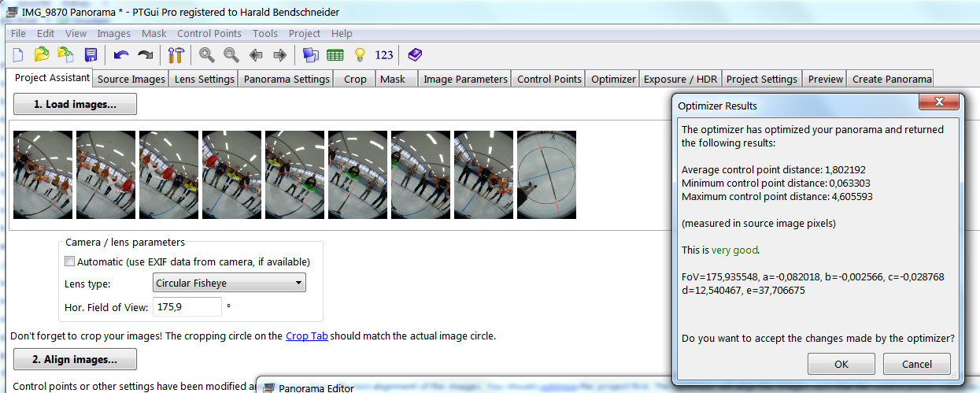Click the light bulb icon in toolbar
Viewport: 980px width, 393px height.
(360, 55)
